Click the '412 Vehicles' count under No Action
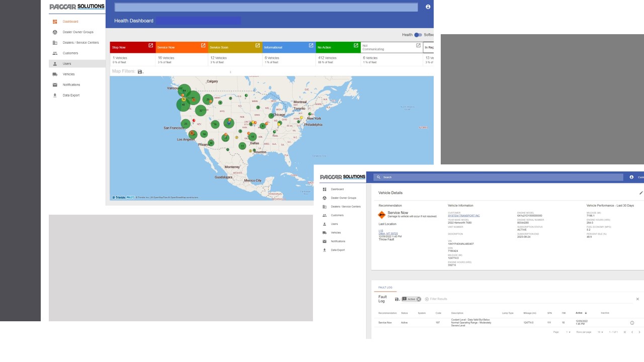The height and width of the screenshot is (362, 644). (327, 58)
